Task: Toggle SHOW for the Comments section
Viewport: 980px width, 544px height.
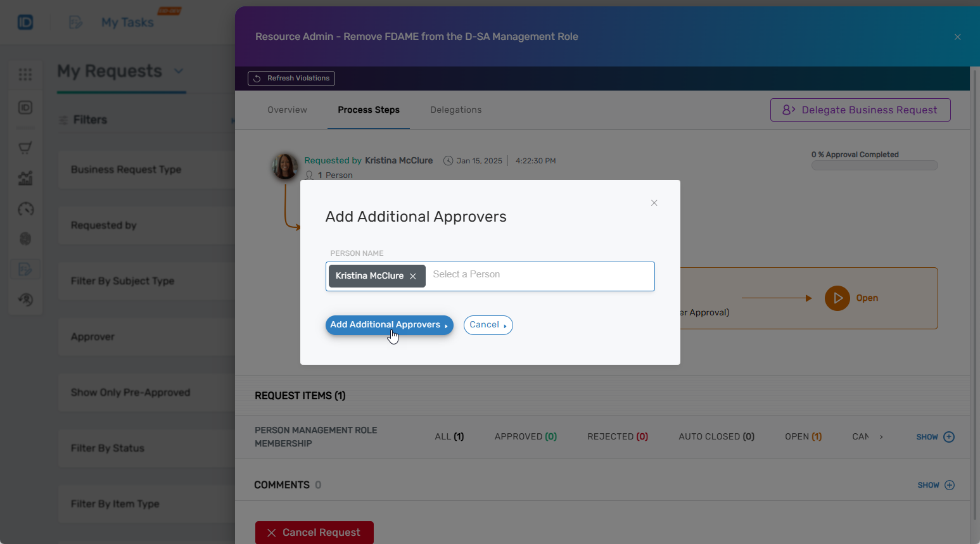Action: pyautogui.click(x=935, y=484)
